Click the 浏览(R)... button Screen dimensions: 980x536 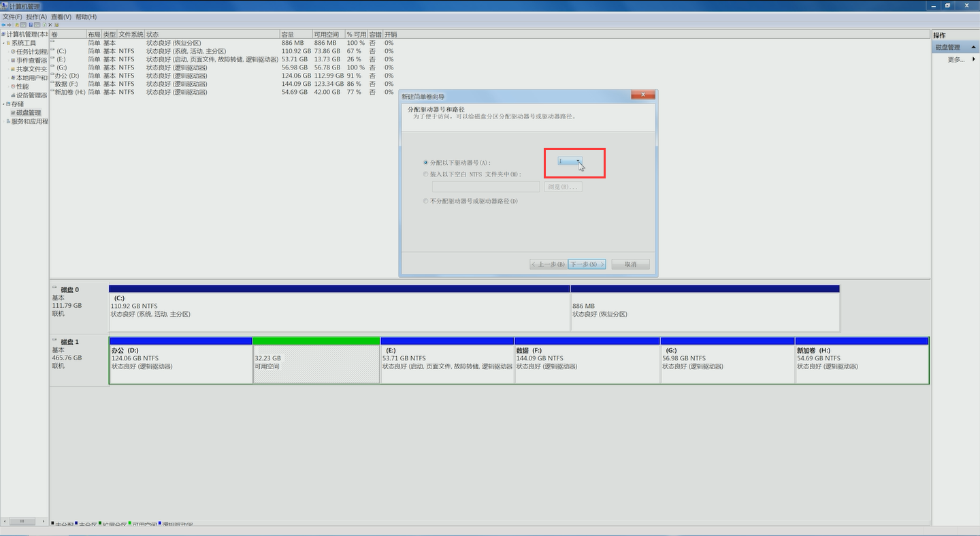pos(563,187)
